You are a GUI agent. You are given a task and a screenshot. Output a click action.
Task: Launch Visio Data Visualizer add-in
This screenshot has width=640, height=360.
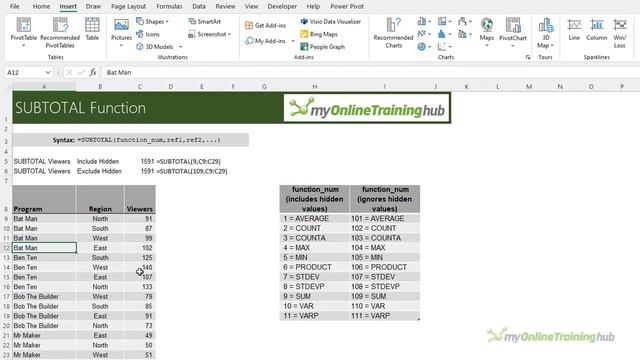tap(331, 21)
